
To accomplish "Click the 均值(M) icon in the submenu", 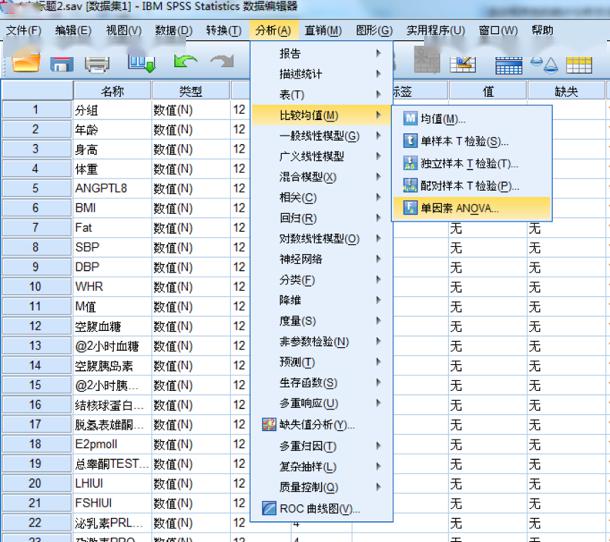I will (411, 119).
